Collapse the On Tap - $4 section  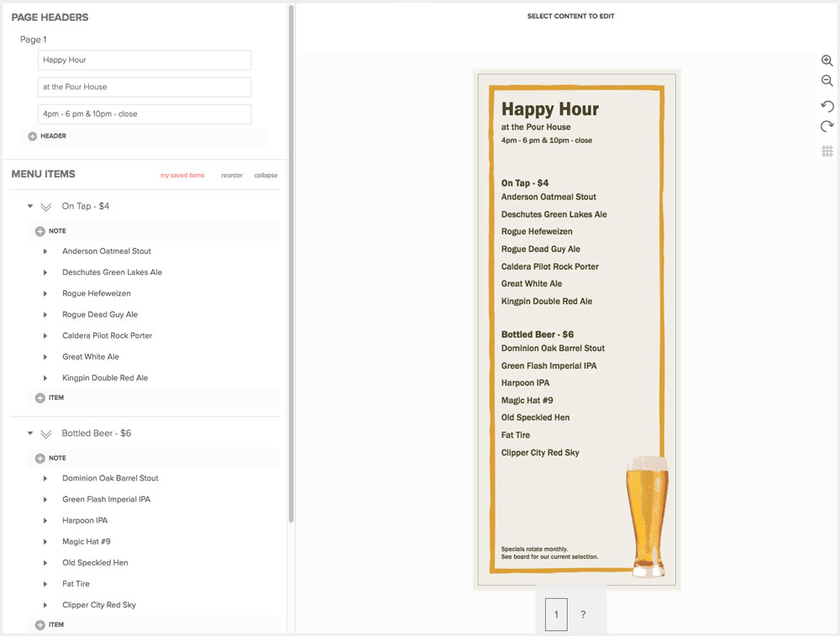[30, 207]
